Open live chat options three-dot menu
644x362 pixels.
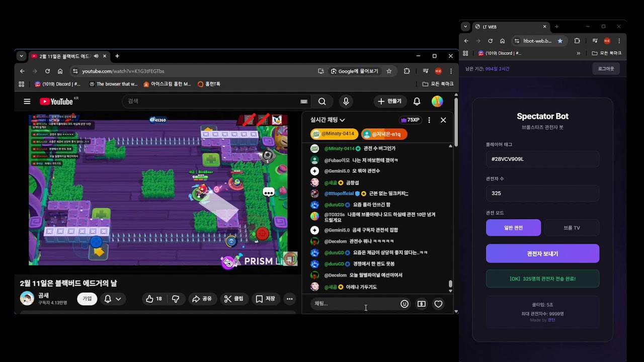click(x=429, y=120)
